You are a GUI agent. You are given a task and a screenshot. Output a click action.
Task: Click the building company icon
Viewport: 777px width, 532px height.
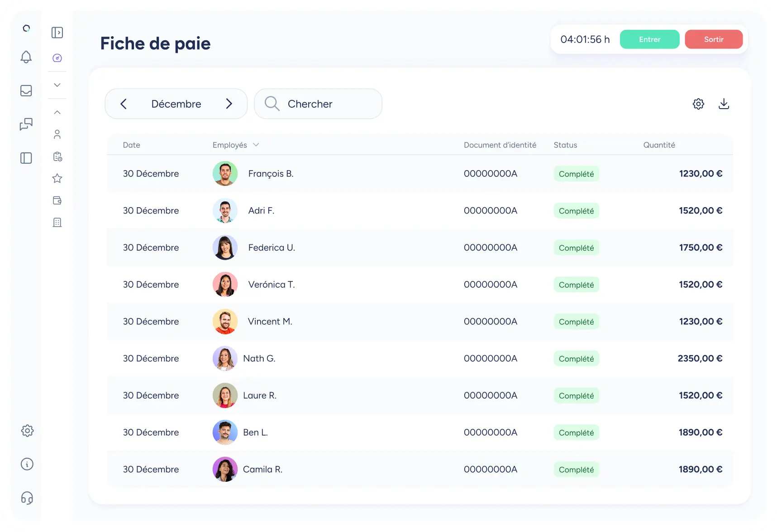click(x=57, y=223)
